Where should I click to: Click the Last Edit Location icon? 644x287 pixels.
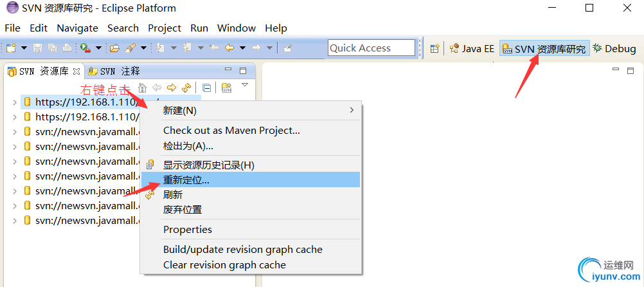214,48
